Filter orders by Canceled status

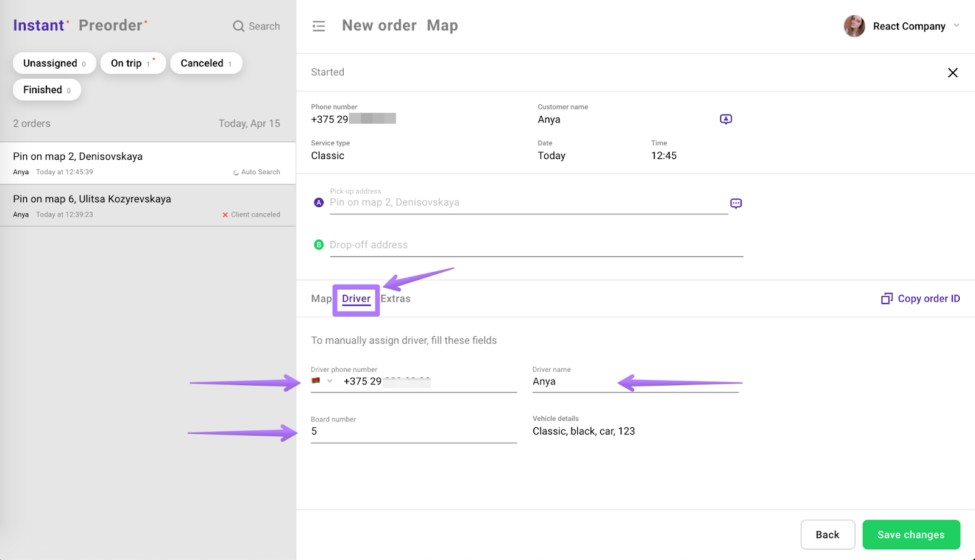[206, 63]
